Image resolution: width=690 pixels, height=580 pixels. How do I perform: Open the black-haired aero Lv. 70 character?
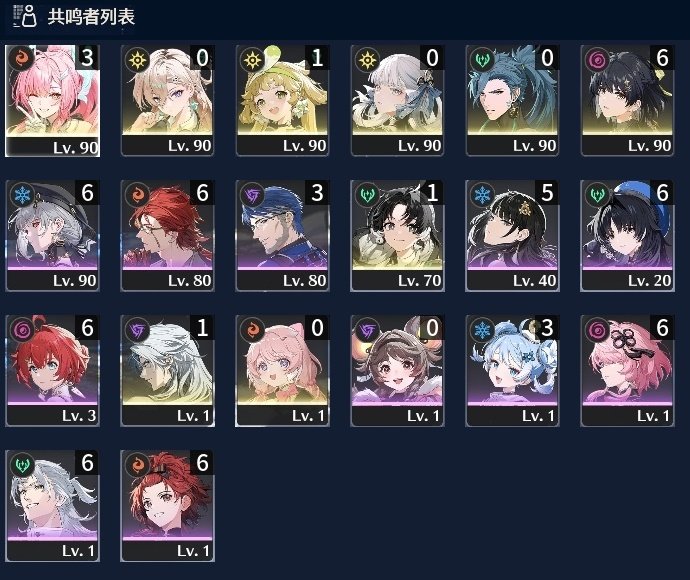[397, 236]
